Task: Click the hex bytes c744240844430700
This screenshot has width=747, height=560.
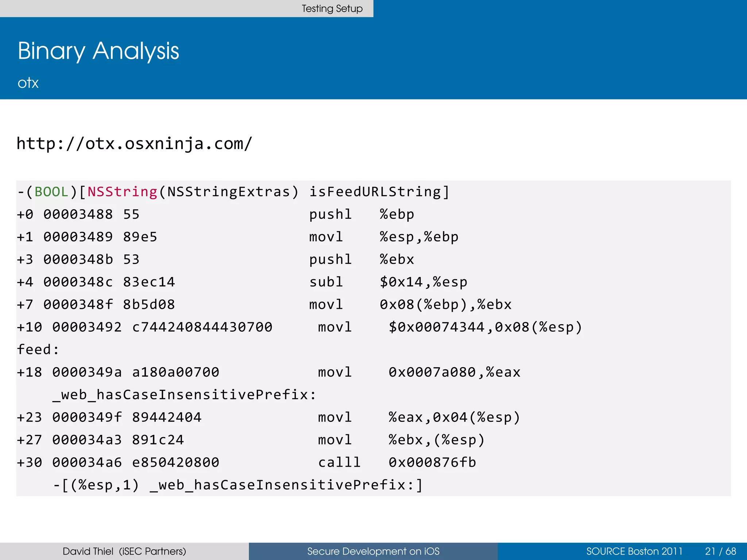Action: pyautogui.click(x=202, y=327)
